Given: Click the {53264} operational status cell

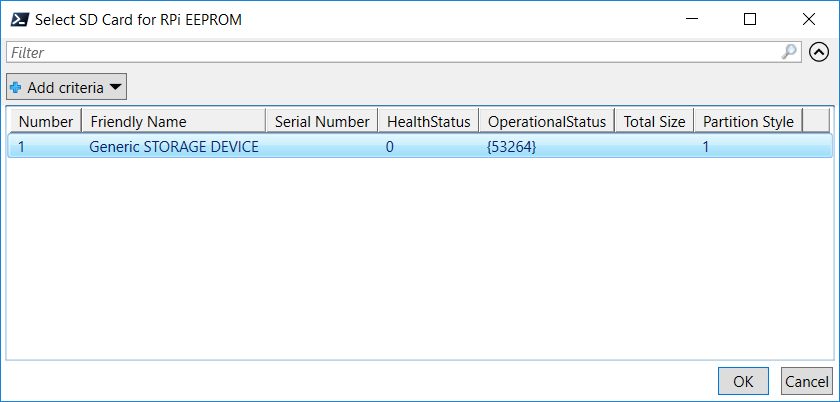Looking at the screenshot, I should point(511,146).
